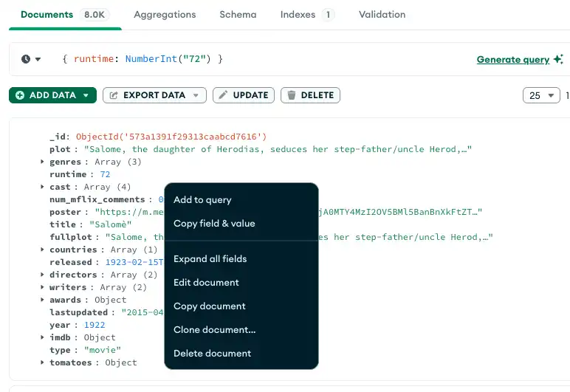Expand the tomatoes object field

pos(43,362)
